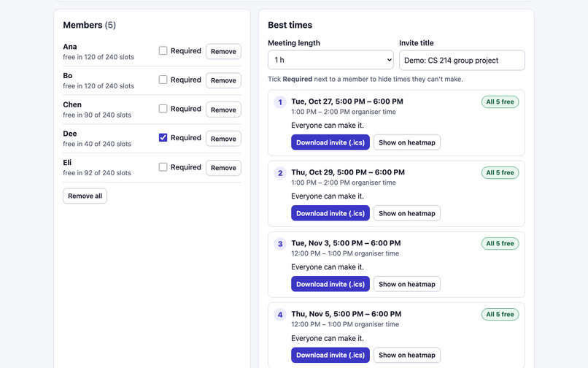This screenshot has width=588, height=368.
Task: Remove member Ana
Action: 223,51
